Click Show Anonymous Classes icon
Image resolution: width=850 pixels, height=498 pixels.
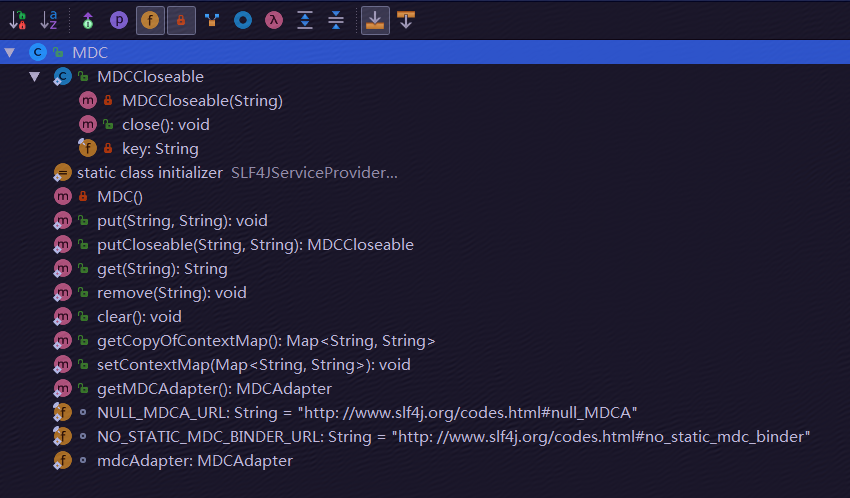click(212, 21)
